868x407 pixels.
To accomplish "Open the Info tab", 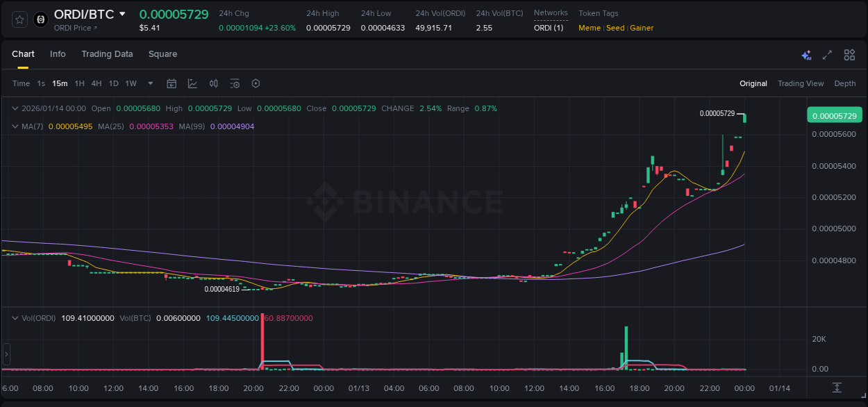I will click(58, 54).
